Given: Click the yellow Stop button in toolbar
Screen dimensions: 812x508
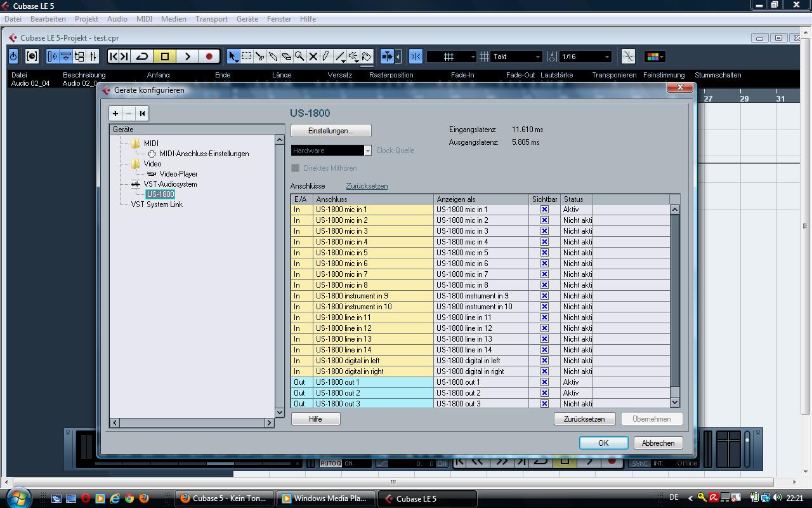Looking at the screenshot, I should click(x=165, y=57).
